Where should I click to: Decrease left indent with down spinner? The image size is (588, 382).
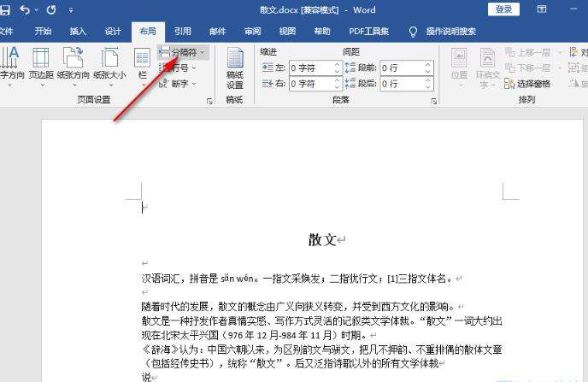(337, 71)
